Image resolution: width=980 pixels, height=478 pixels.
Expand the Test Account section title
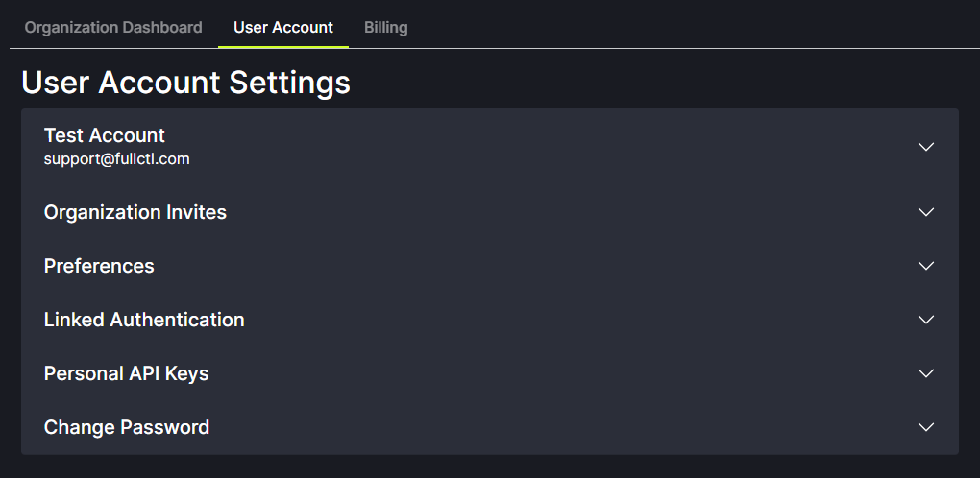click(x=105, y=135)
